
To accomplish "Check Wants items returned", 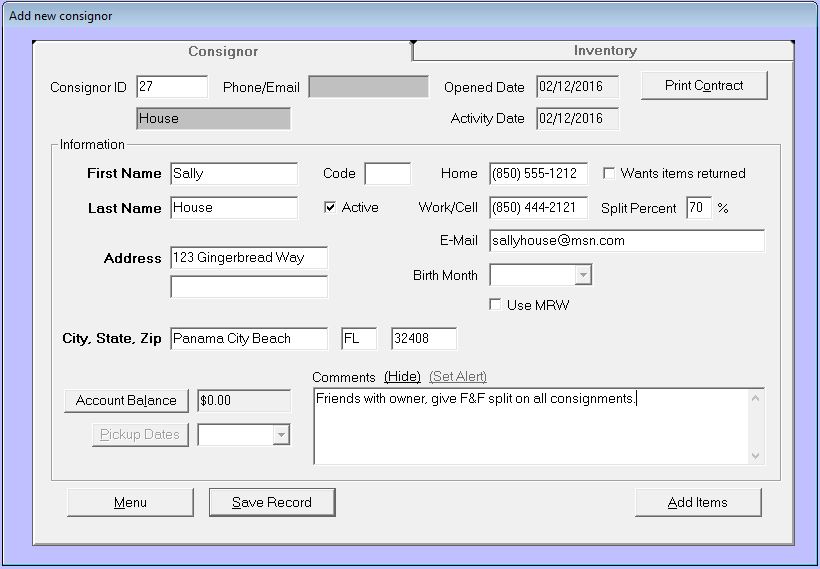I will pyautogui.click(x=609, y=173).
